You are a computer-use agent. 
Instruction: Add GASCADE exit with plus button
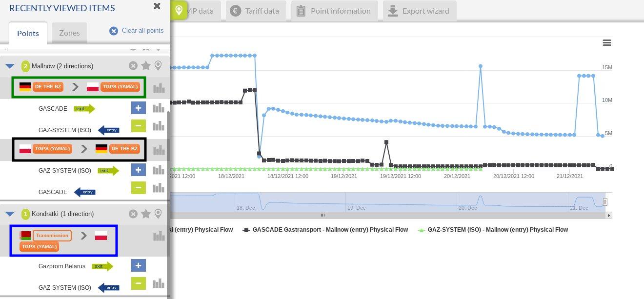pos(138,108)
